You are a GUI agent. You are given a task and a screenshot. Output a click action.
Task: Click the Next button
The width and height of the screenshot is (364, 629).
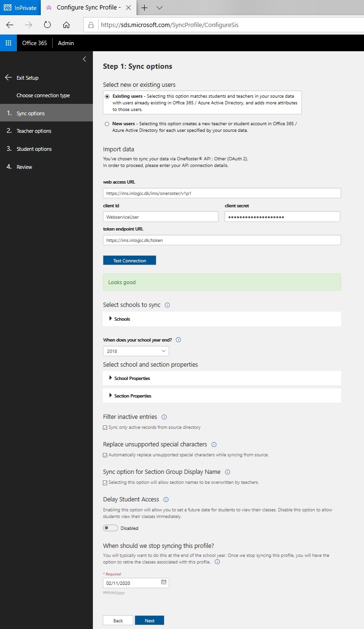(x=149, y=620)
